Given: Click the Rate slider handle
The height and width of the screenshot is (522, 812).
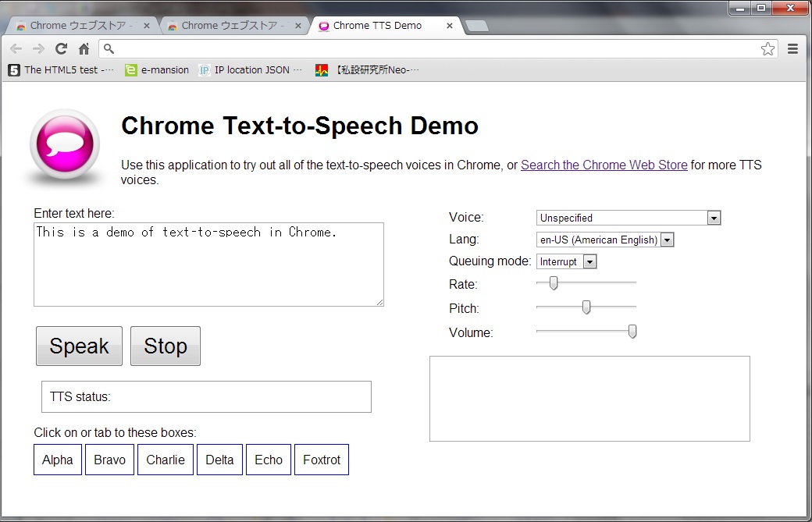Looking at the screenshot, I should tap(554, 283).
